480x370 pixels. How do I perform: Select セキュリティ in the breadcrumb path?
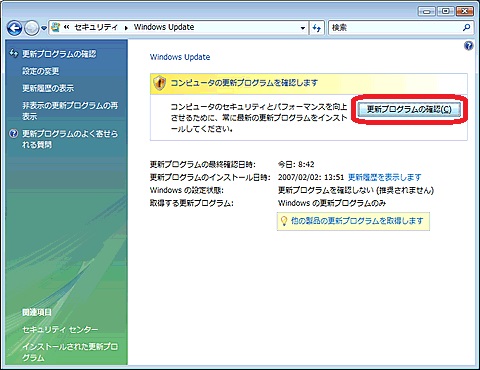tap(96, 27)
